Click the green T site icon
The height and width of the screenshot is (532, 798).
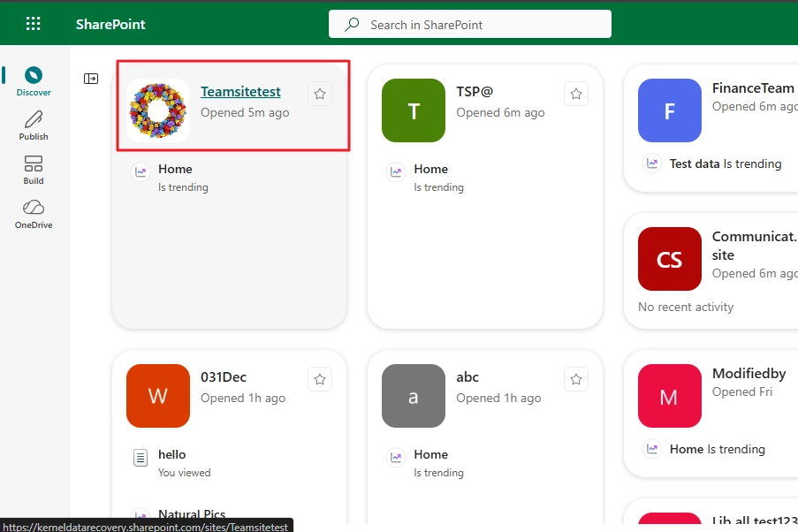point(414,110)
